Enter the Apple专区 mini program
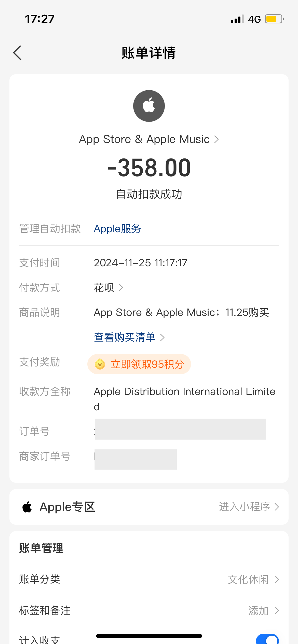Screen dimensions: 298x644 (249, 507)
